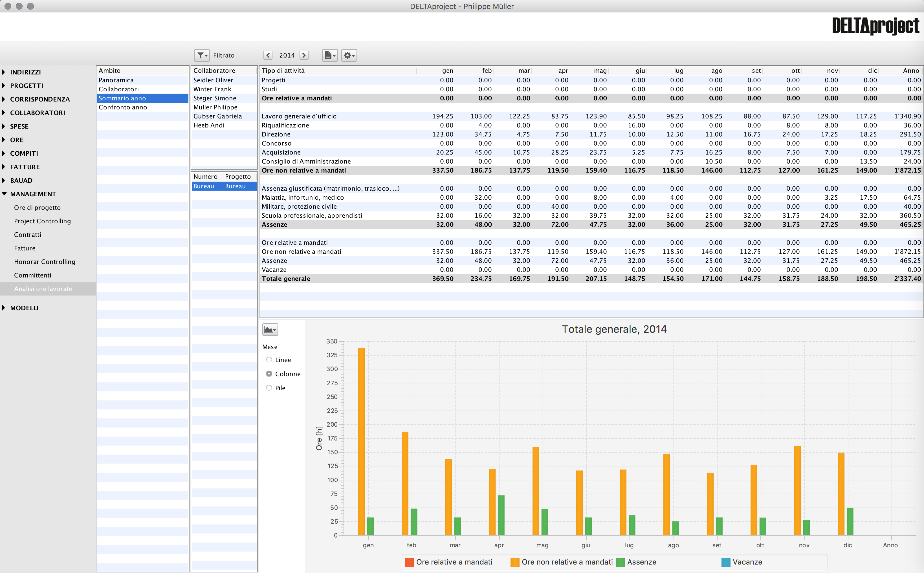Go to next year arrow
Viewport: 924px width, 573px height.
click(304, 55)
